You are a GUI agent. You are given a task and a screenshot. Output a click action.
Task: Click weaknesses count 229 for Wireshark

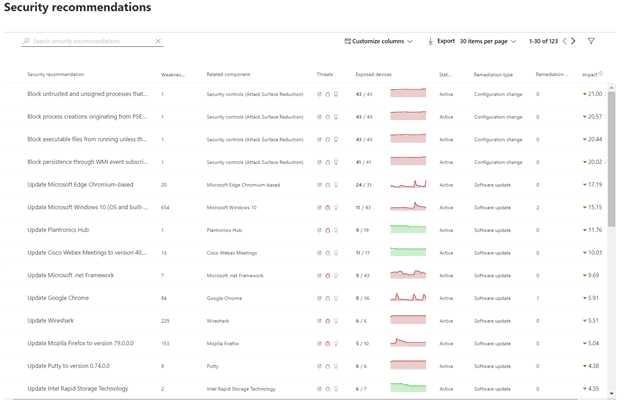pyautogui.click(x=165, y=321)
